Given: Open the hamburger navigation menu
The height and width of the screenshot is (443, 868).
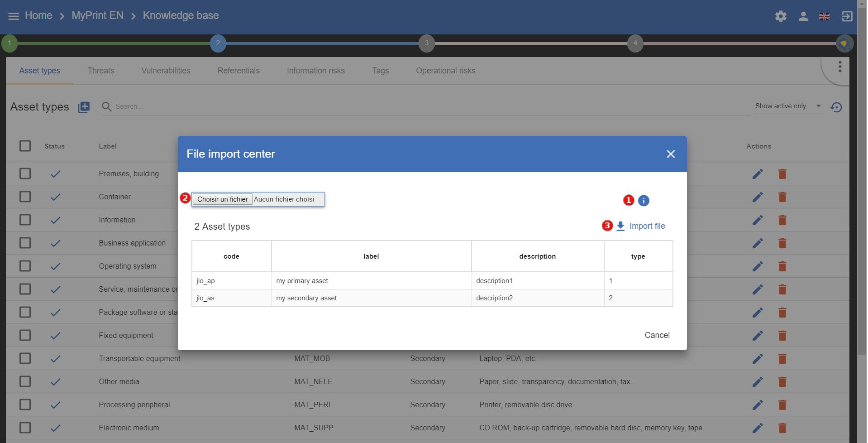Looking at the screenshot, I should pyautogui.click(x=14, y=16).
